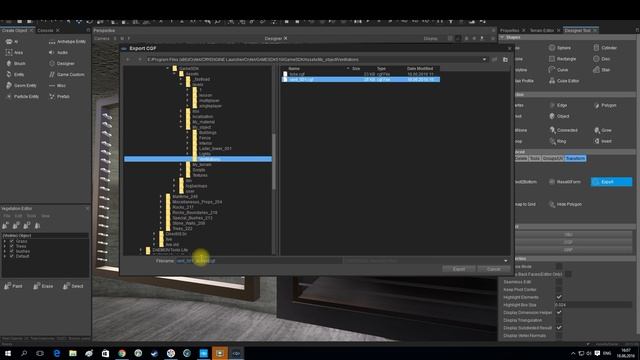Uncheck Trees in Vegetation Editor
The image size is (640, 360).
coord(11,246)
